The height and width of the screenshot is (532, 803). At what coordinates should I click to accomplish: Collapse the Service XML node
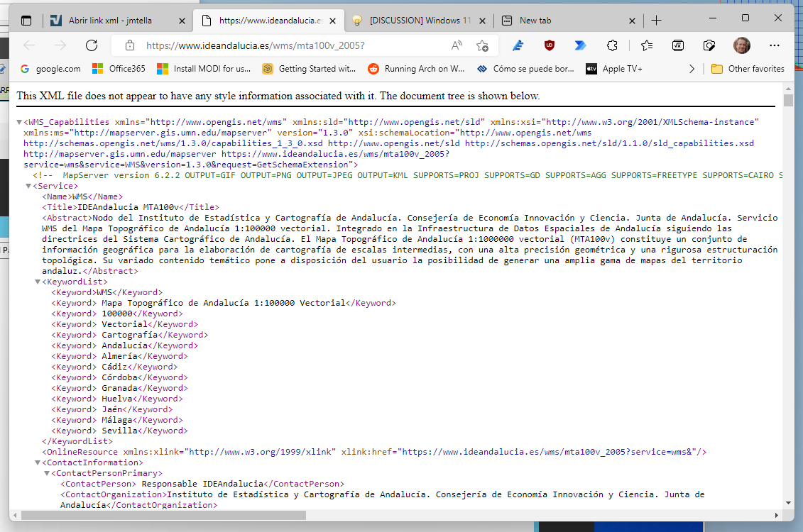pos(28,187)
